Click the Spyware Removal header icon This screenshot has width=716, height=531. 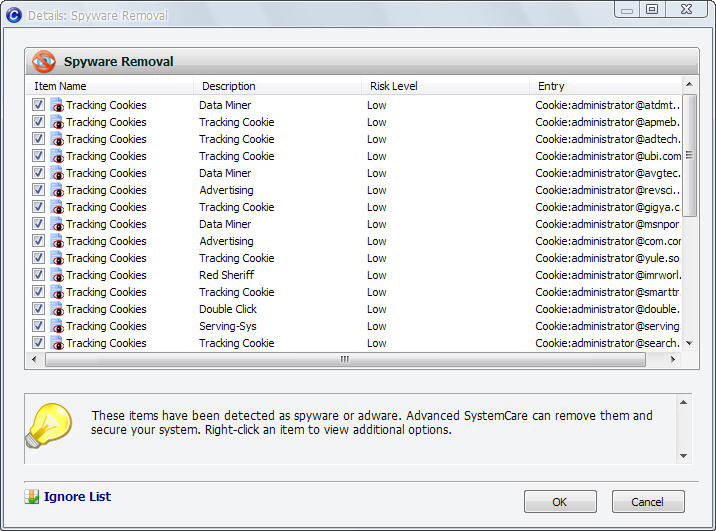[x=44, y=62]
